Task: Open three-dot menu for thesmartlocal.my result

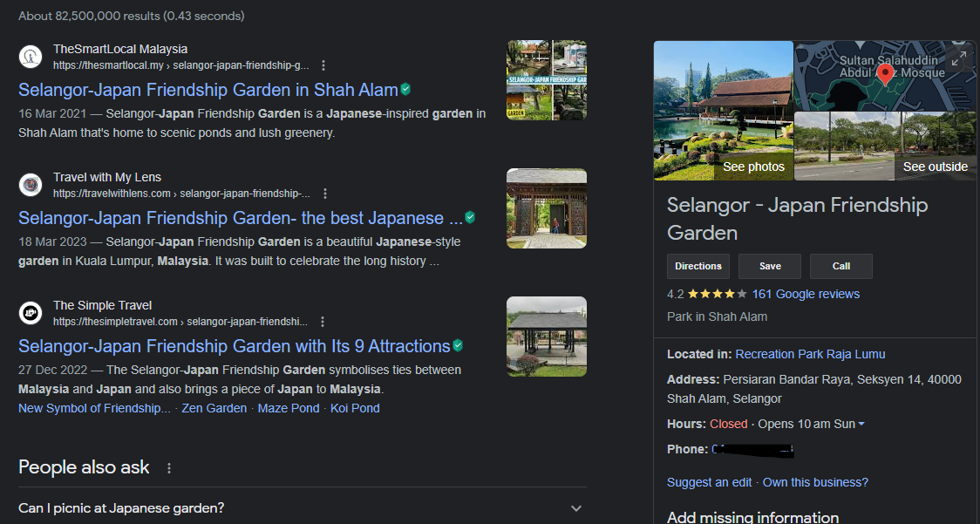Action: [x=323, y=65]
